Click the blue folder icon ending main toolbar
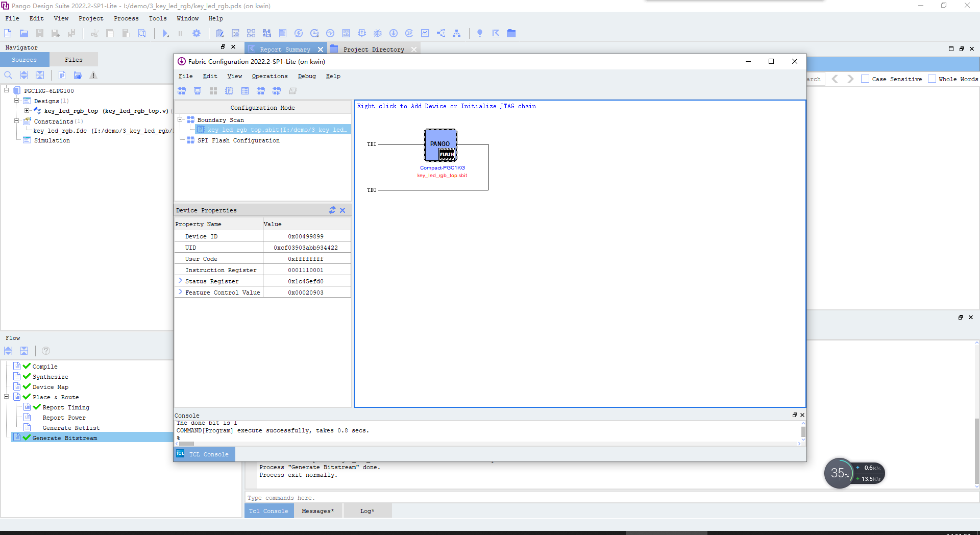Screen dimensions: 980x535 pos(511,33)
